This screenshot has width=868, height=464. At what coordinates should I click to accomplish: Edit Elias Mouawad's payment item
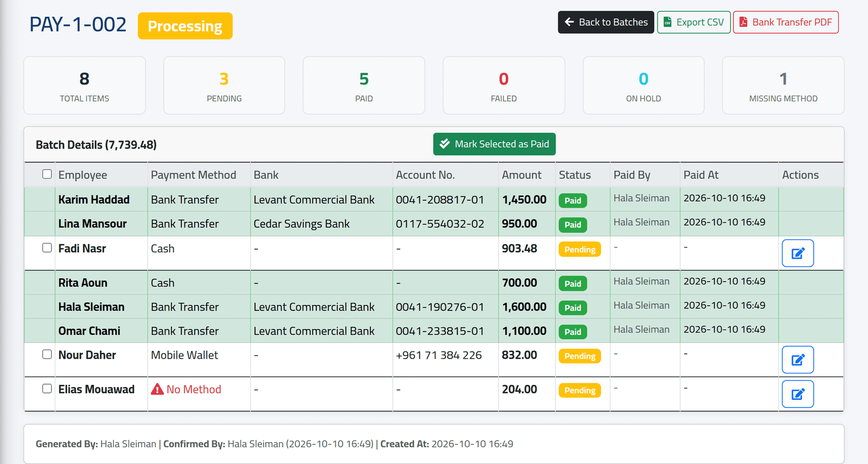point(797,394)
